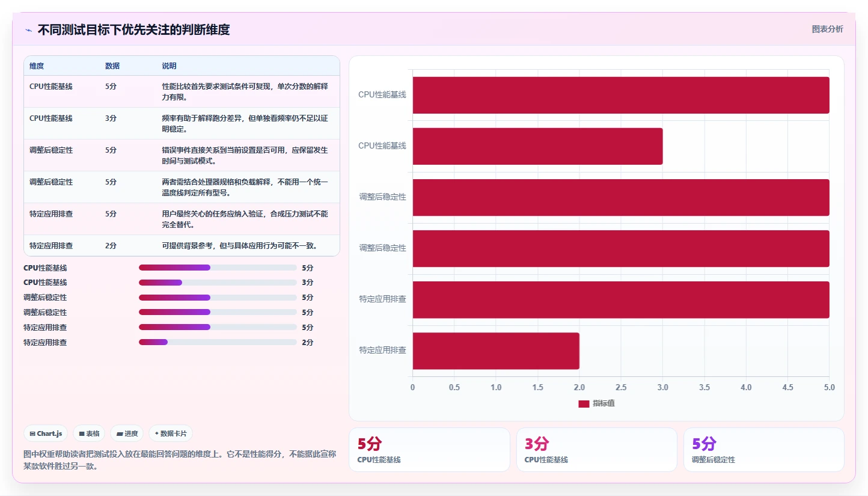Image resolution: width=868 pixels, height=496 pixels.
Task: Click the 2分 cell in the table
Action: (111, 246)
